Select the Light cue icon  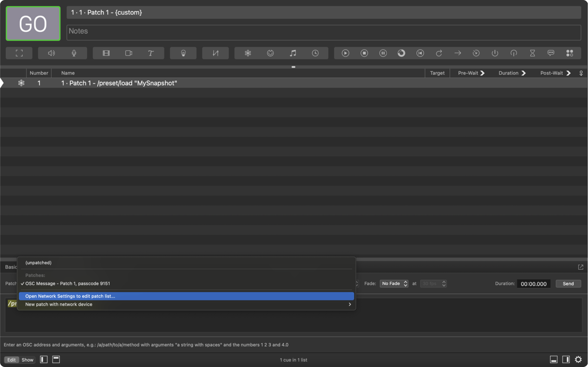pos(183,53)
